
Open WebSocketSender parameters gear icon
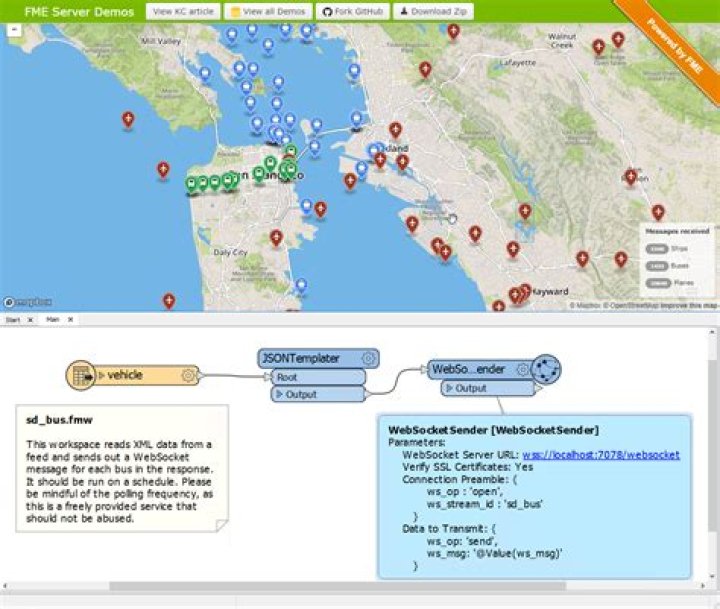[x=519, y=369]
